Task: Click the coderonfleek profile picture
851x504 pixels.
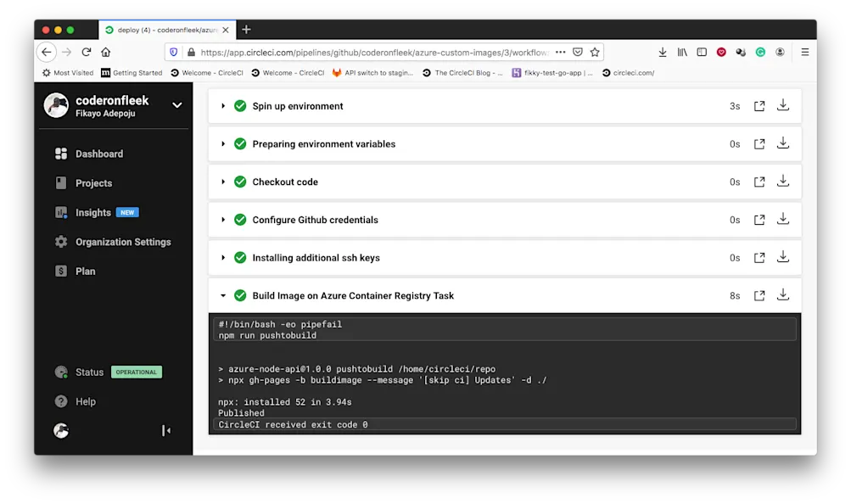Action: click(x=57, y=105)
